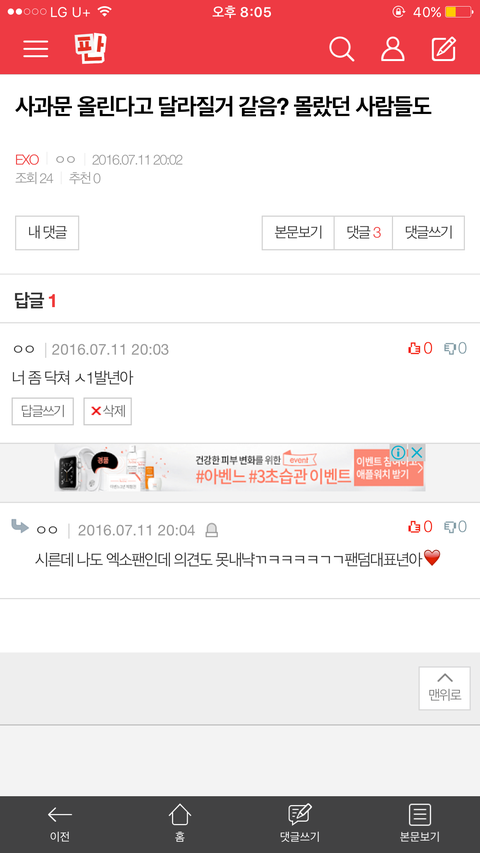Delete the comment with 삭제

coord(108,411)
